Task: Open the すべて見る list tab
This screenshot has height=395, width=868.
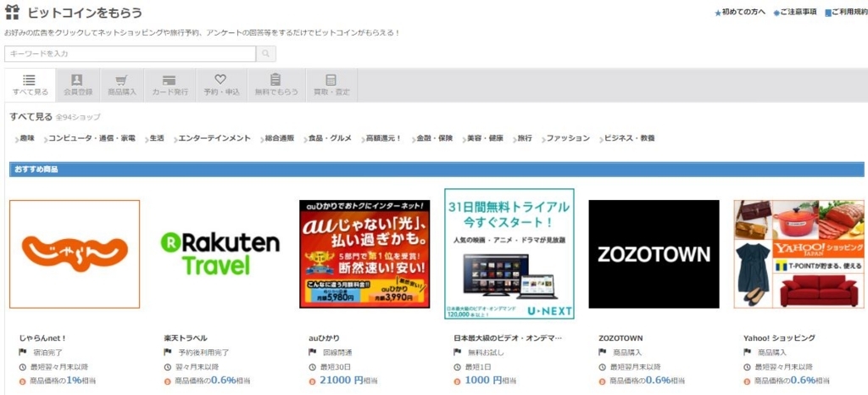Action: pyautogui.click(x=30, y=86)
